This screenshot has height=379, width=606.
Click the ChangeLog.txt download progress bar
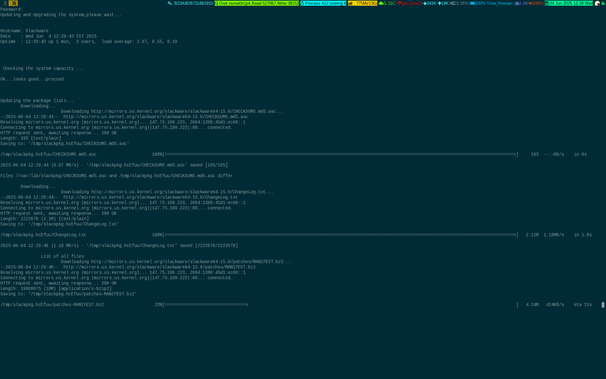tap(341, 235)
